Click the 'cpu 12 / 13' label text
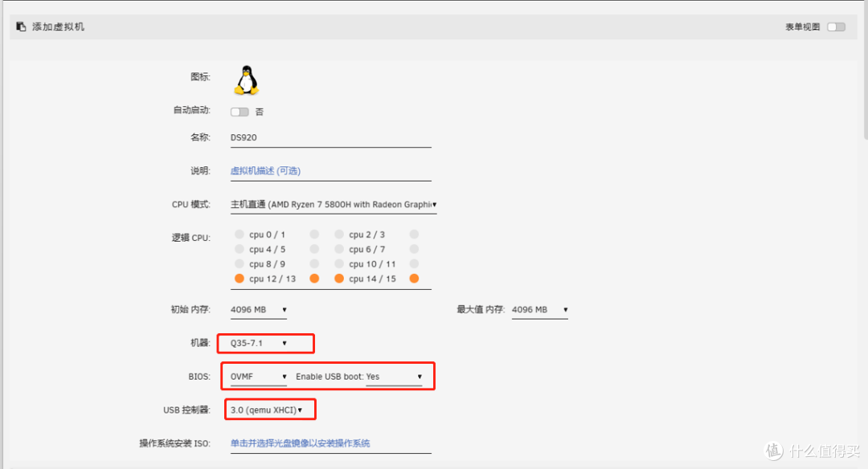This screenshot has height=469, width=868. (x=272, y=279)
